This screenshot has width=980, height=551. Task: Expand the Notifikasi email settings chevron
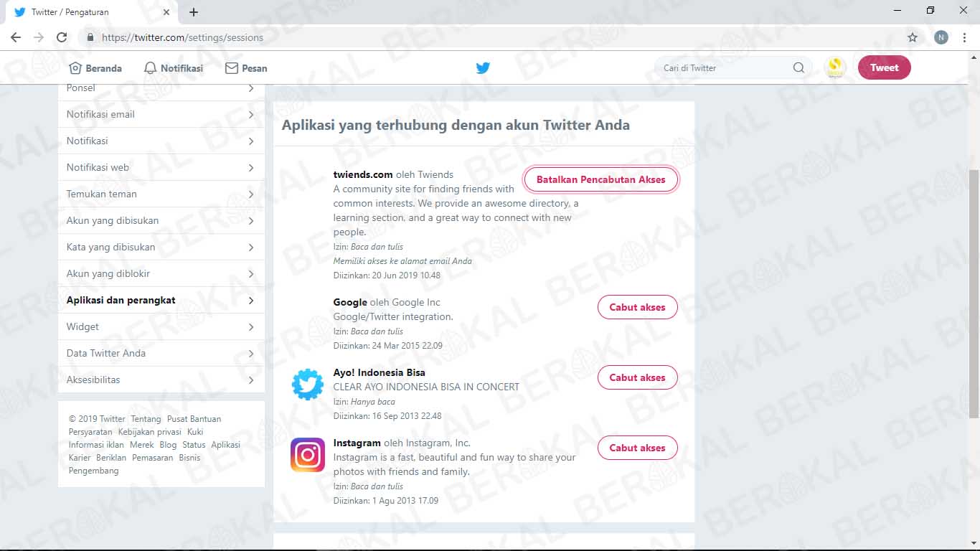[251, 115]
